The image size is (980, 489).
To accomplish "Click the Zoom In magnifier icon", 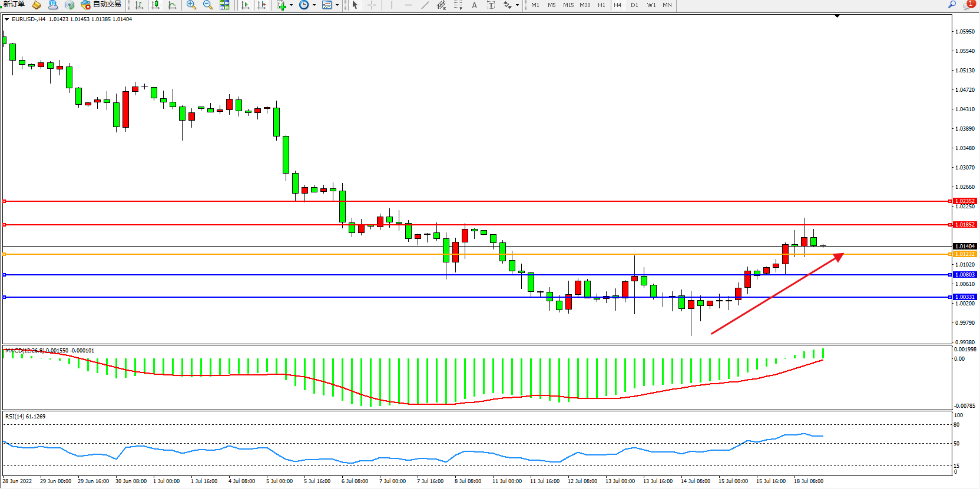I will [x=191, y=5].
